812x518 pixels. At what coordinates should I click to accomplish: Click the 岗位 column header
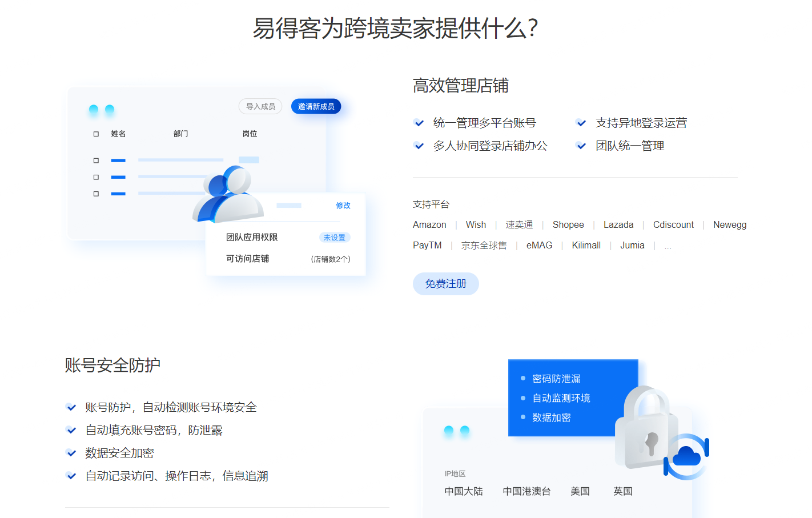[250, 134]
